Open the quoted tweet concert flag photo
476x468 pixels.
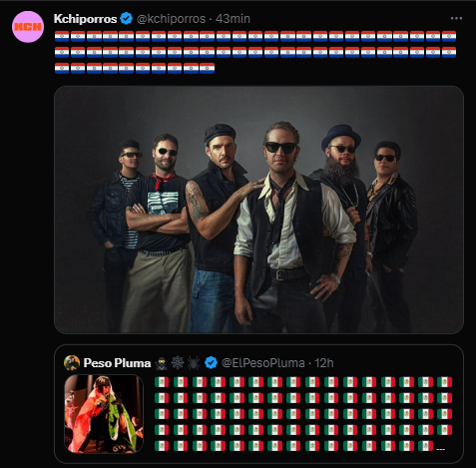click(104, 414)
